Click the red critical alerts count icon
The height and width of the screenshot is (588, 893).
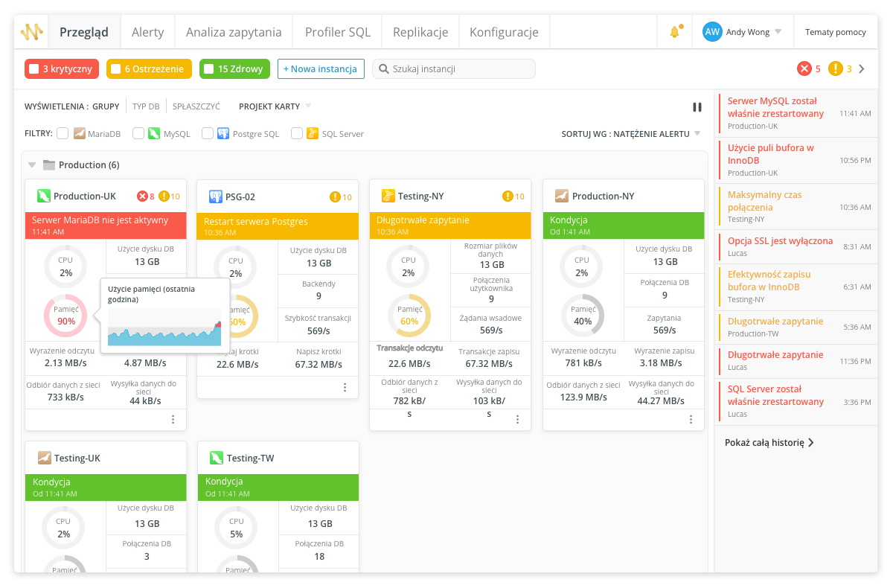(x=804, y=69)
